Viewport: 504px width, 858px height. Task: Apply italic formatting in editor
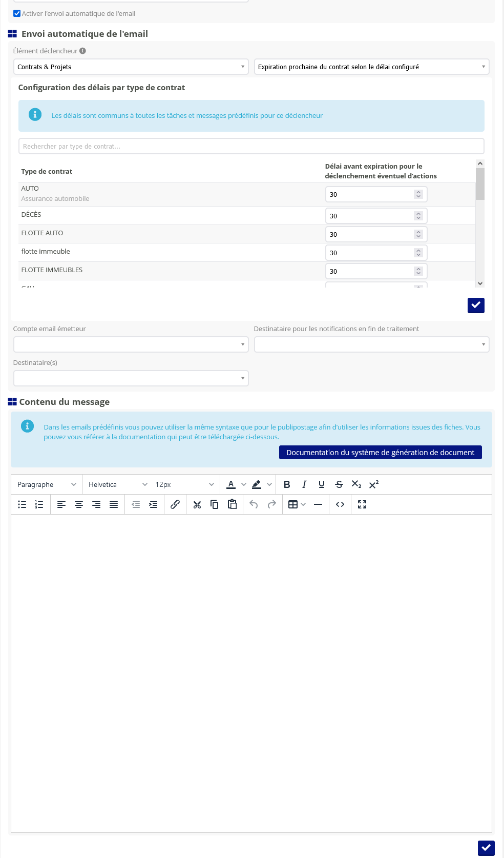(304, 484)
